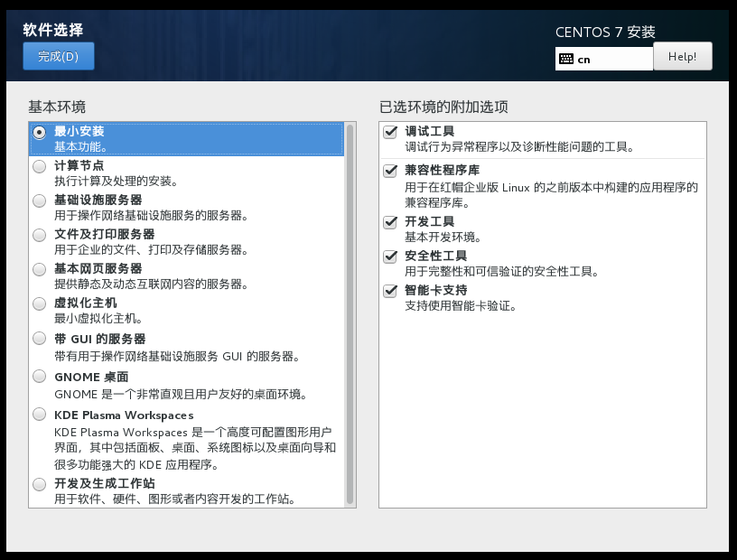Disable the 开发工具 checkbox

coord(390,221)
